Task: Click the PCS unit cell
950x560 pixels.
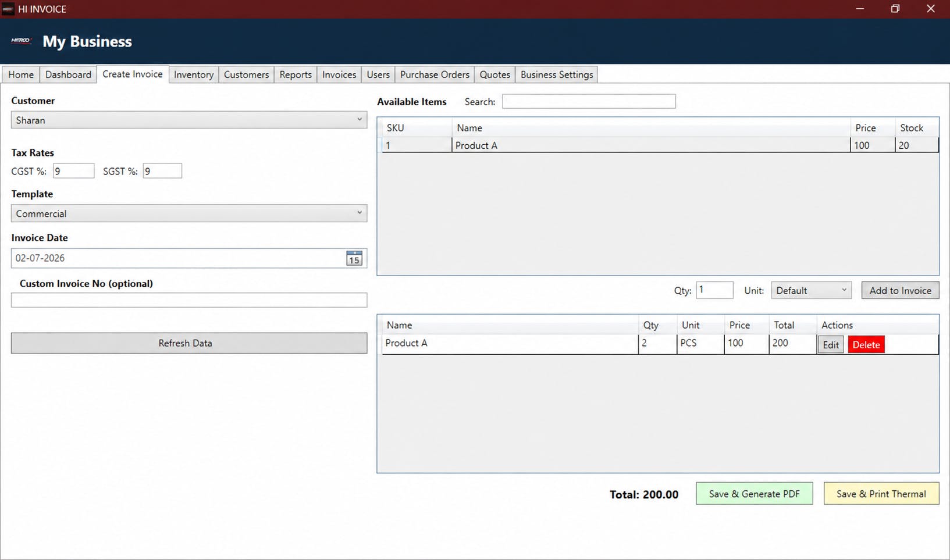Action: [x=701, y=343]
